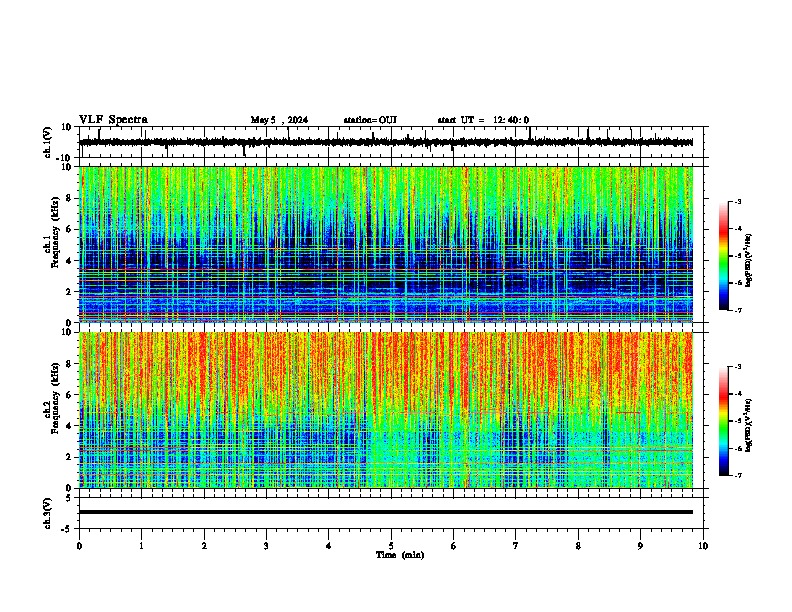This screenshot has height=612, width=792.
Task: Click the "ch.3(V)" axis label
Action: click(48, 514)
